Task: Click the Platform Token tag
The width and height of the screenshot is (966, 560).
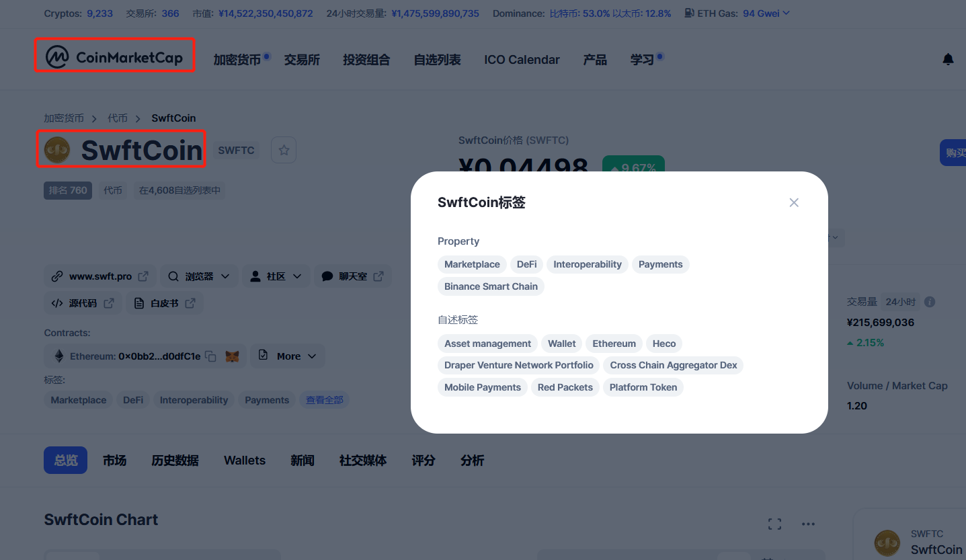Action: pyautogui.click(x=643, y=387)
